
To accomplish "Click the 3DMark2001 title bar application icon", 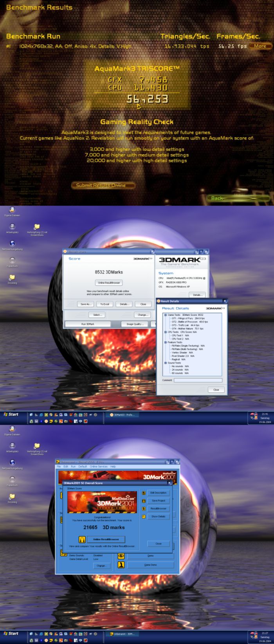I will [x=58, y=462].
